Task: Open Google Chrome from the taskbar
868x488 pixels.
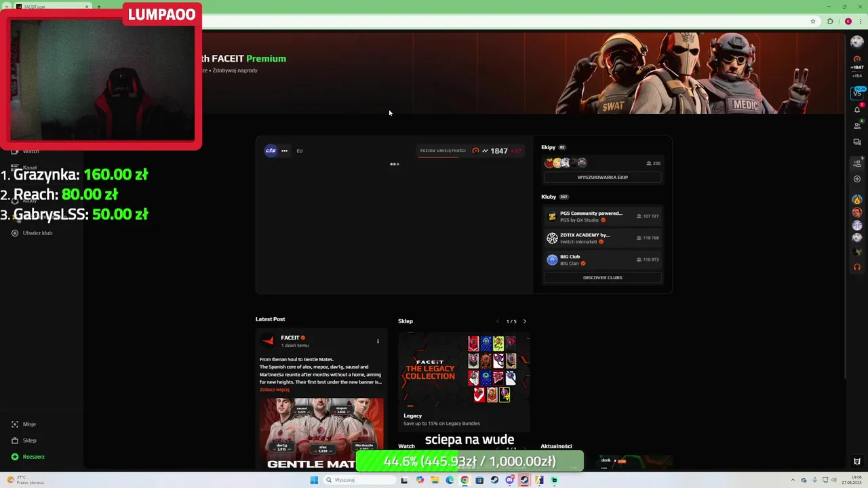Action: 465,480
